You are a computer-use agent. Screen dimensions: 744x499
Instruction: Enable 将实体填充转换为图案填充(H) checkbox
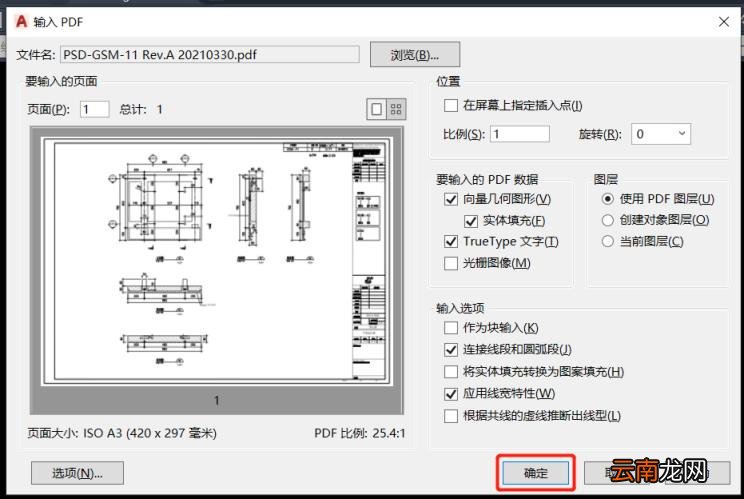pos(450,371)
